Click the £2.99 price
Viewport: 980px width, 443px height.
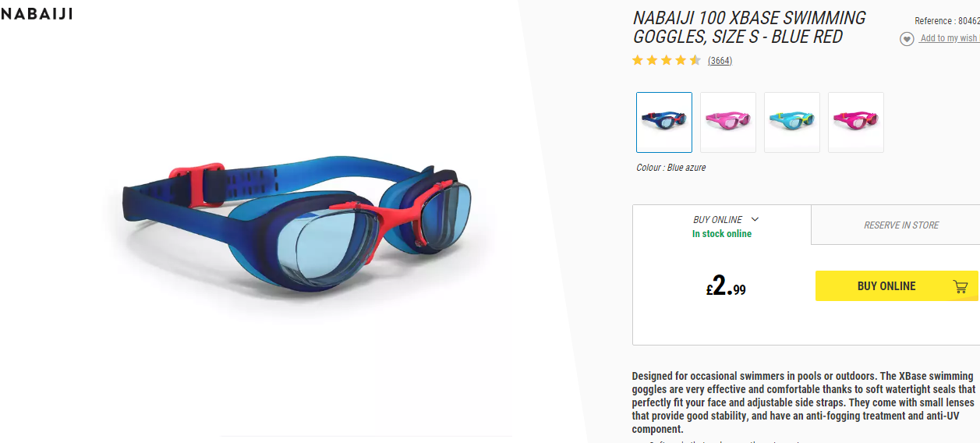(726, 286)
